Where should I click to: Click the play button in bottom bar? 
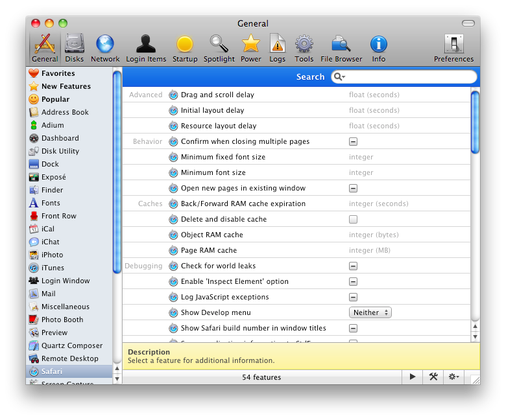pyautogui.click(x=413, y=377)
